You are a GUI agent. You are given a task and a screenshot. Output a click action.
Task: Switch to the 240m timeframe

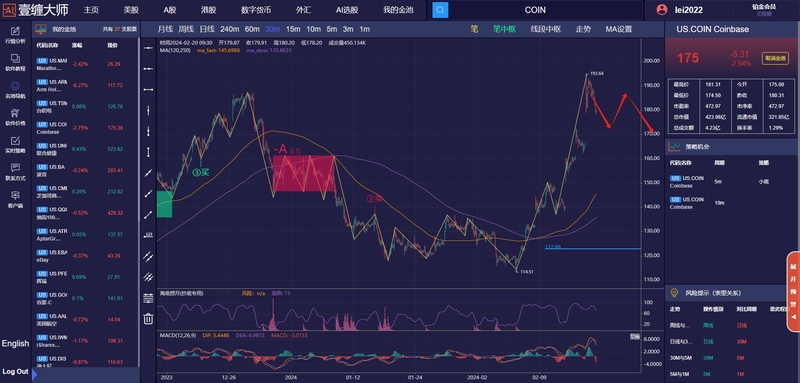click(230, 29)
